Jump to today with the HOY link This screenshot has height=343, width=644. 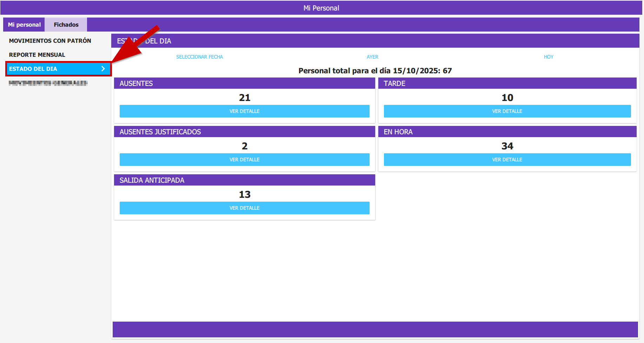[x=548, y=57]
